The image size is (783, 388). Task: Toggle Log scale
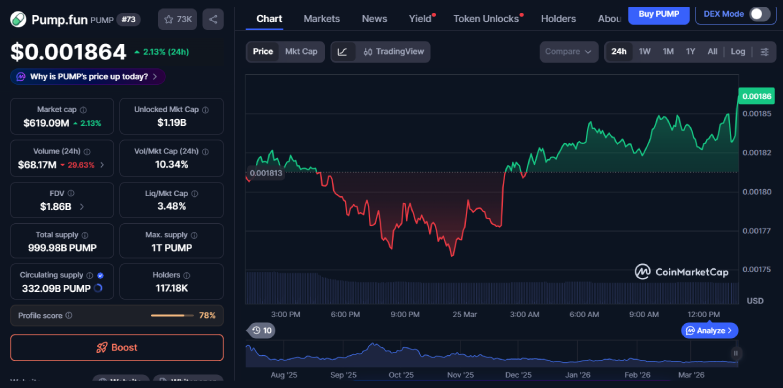click(738, 51)
